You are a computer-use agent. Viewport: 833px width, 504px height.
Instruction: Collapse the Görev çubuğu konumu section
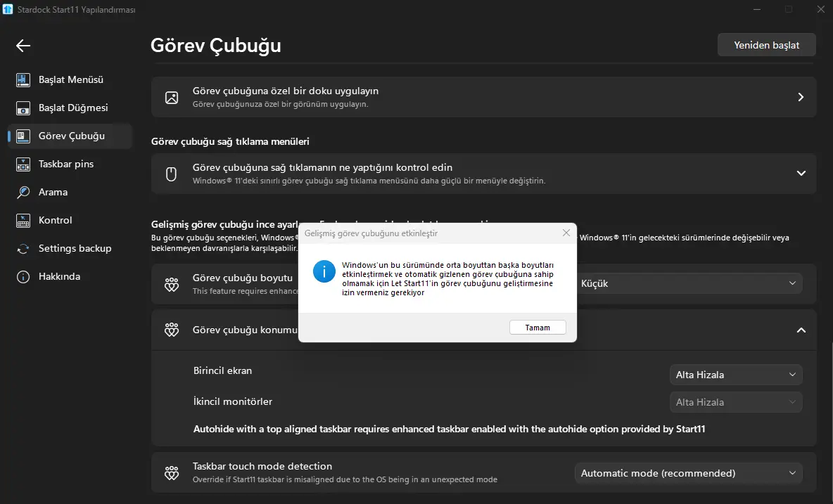click(x=801, y=330)
